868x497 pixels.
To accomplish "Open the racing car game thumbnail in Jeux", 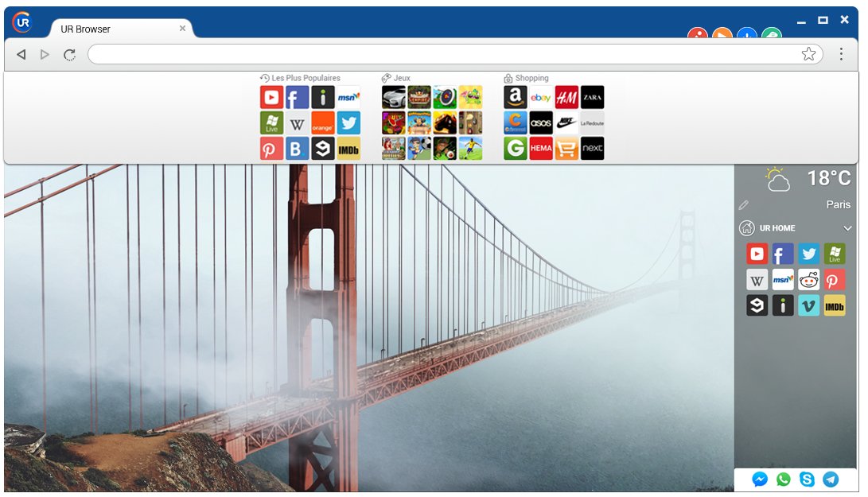I will click(x=394, y=98).
